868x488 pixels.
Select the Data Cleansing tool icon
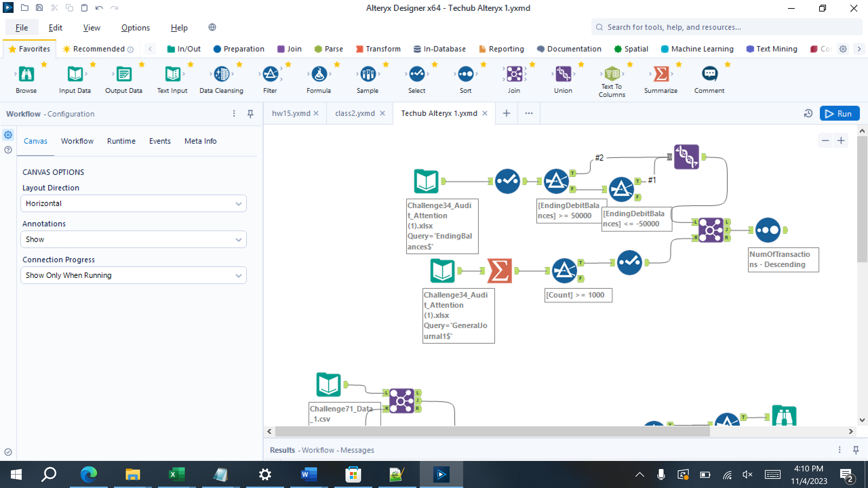[x=221, y=74]
